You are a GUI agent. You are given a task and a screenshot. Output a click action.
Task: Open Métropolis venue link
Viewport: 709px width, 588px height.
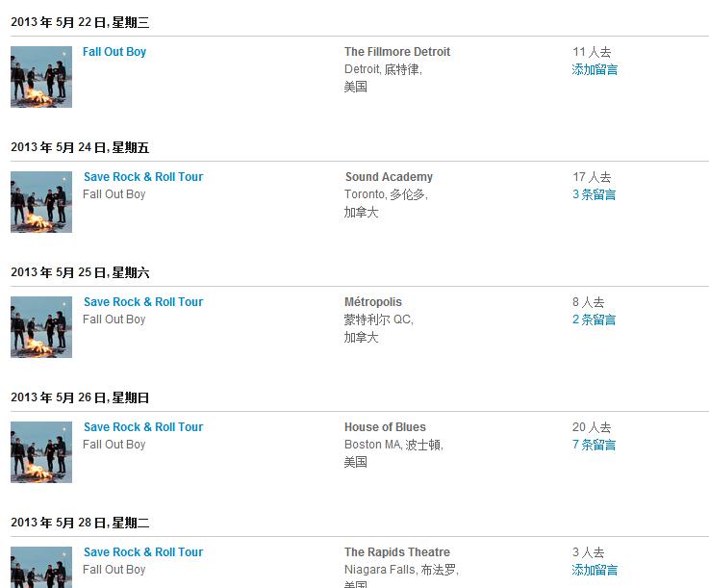[373, 302]
